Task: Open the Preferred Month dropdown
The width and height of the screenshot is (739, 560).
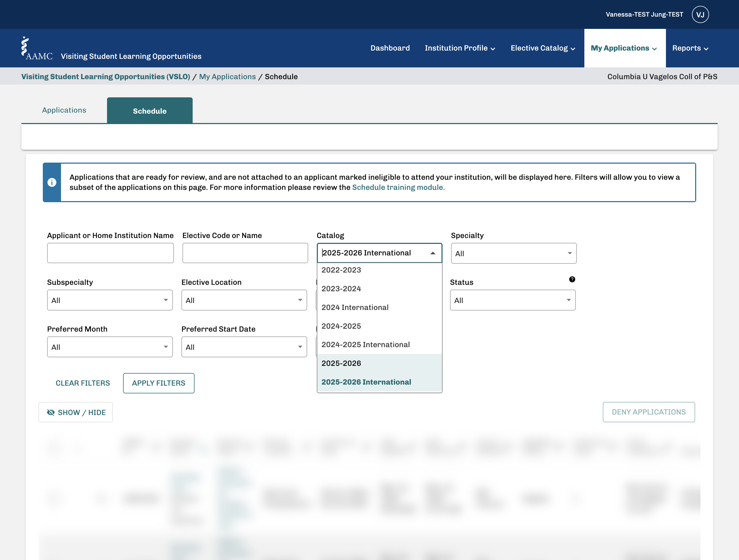Action: click(110, 347)
